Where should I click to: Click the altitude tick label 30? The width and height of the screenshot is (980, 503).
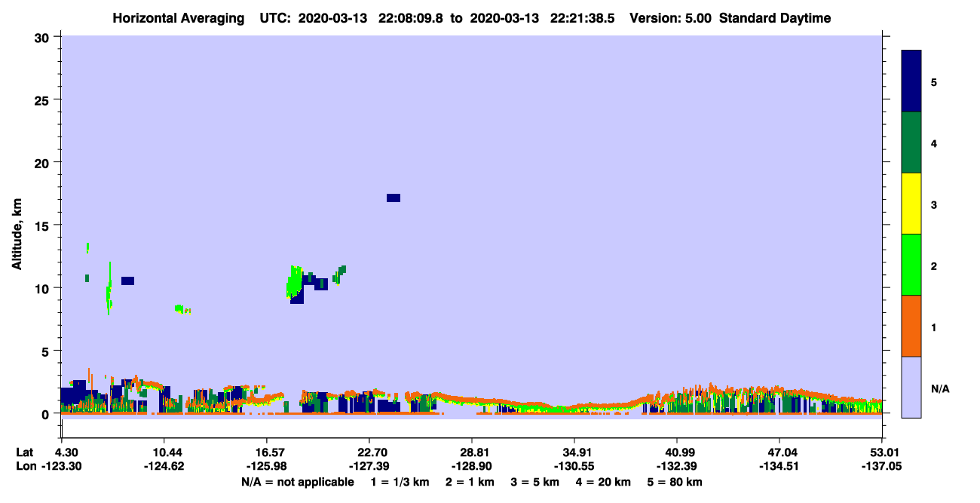click(44, 37)
